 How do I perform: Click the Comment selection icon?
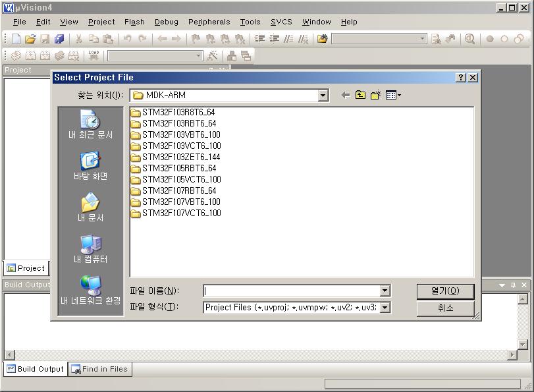click(x=288, y=39)
